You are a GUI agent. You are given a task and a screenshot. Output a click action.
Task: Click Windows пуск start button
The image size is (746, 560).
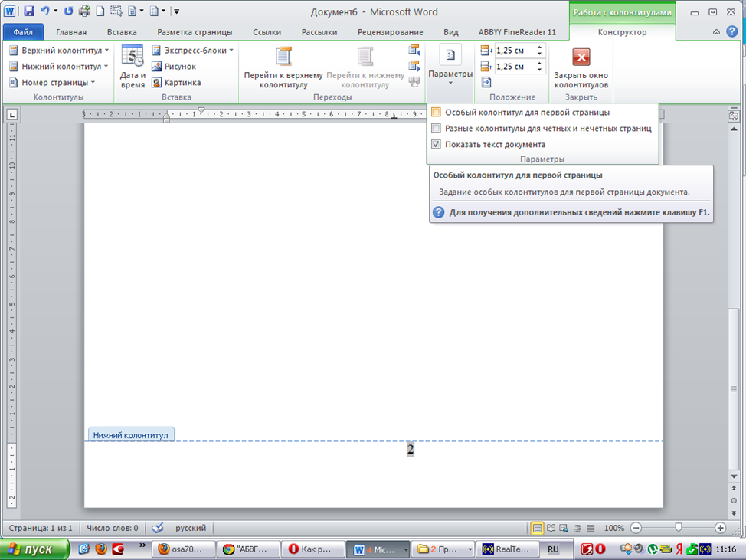click(34, 549)
